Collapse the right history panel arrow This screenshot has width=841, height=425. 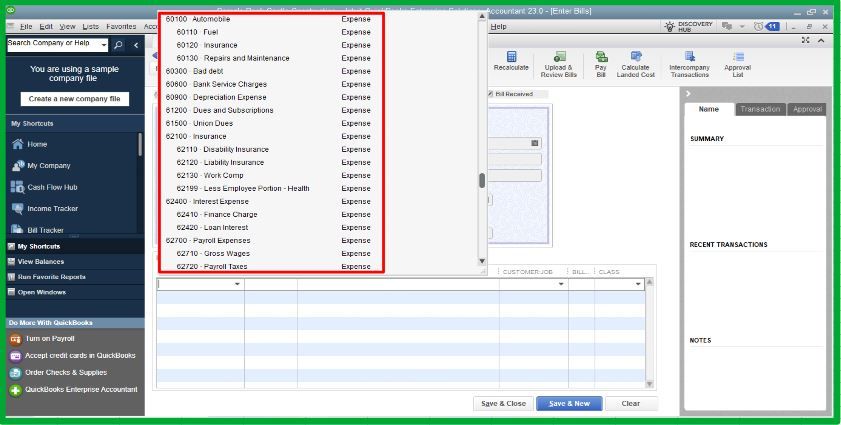(x=688, y=93)
